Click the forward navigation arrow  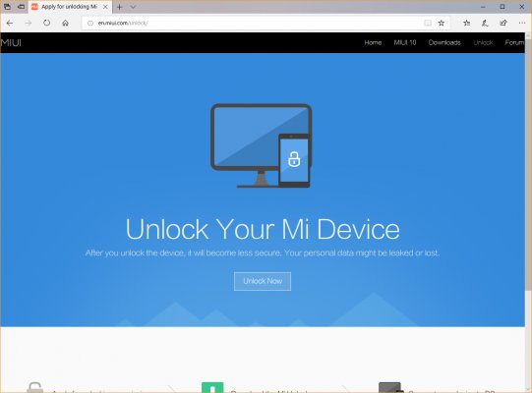29,23
